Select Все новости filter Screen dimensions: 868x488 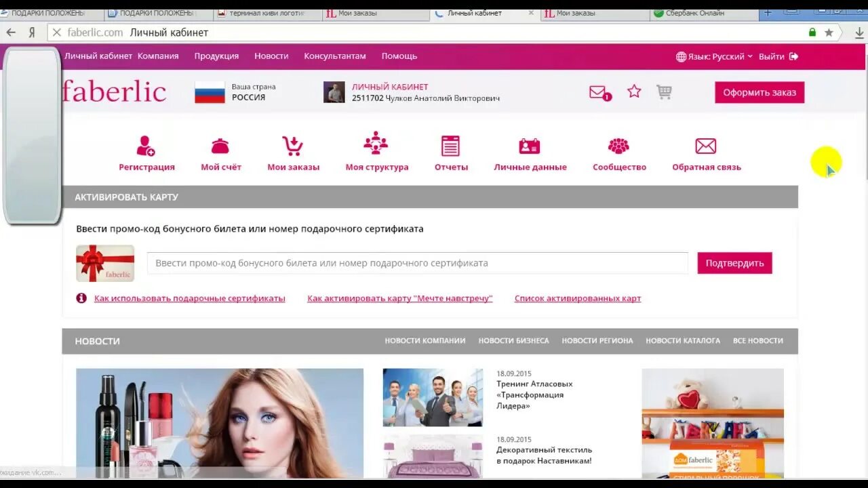758,341
